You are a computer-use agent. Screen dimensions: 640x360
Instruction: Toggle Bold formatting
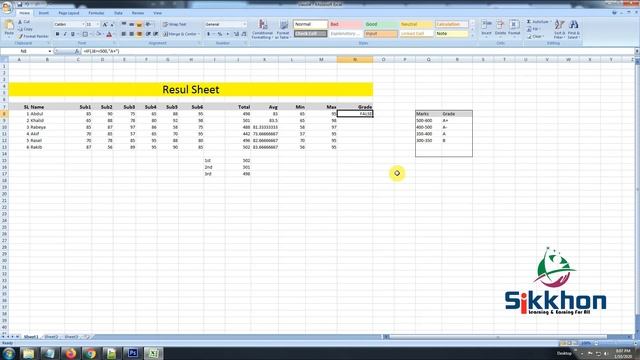[57, 34]
